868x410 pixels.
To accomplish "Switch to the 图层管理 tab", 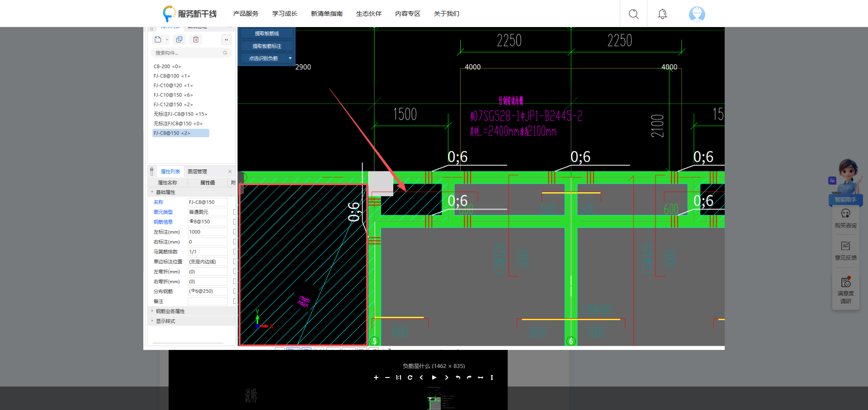I will coord(198,172).
